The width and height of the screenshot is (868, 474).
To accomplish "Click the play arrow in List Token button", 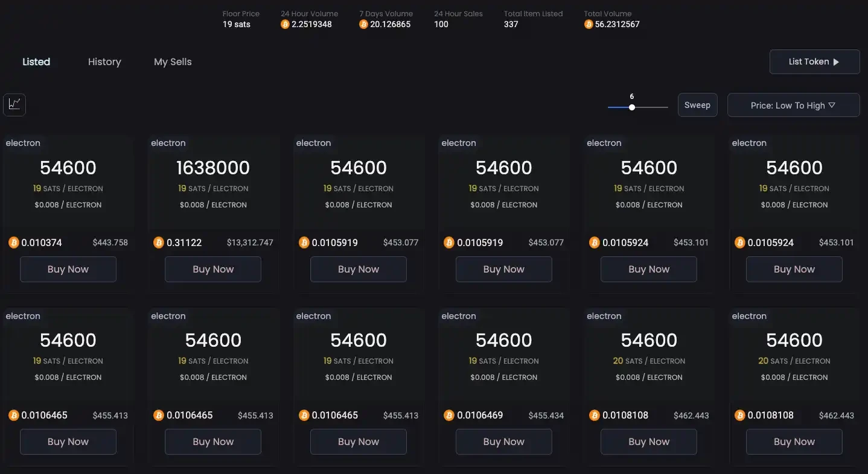I will click(x=836, y=62).
